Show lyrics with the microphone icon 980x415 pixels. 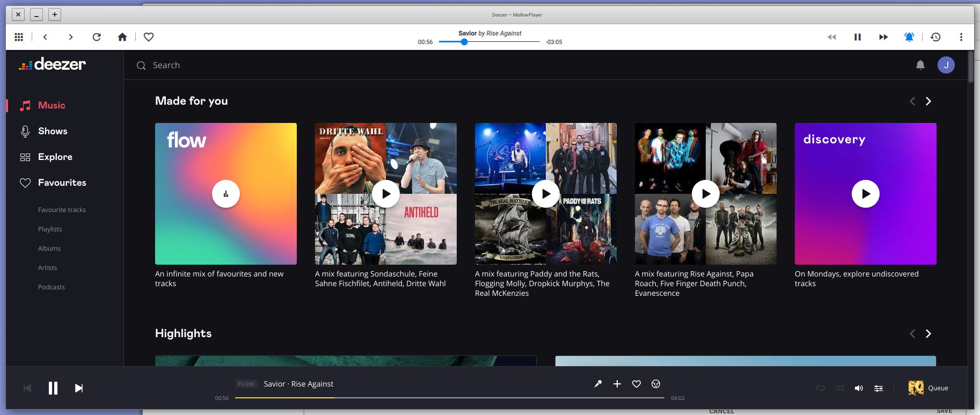598,384
